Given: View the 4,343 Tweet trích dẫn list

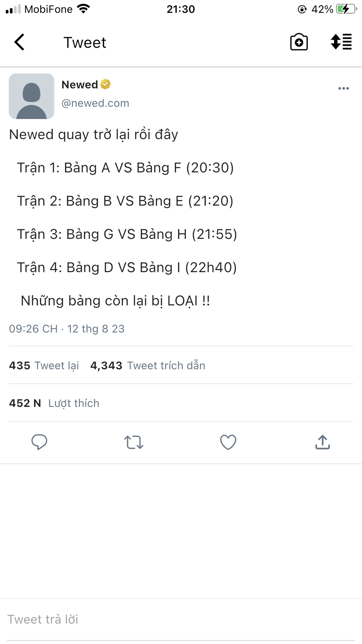Looking at the screenshot, I should 147,365.
